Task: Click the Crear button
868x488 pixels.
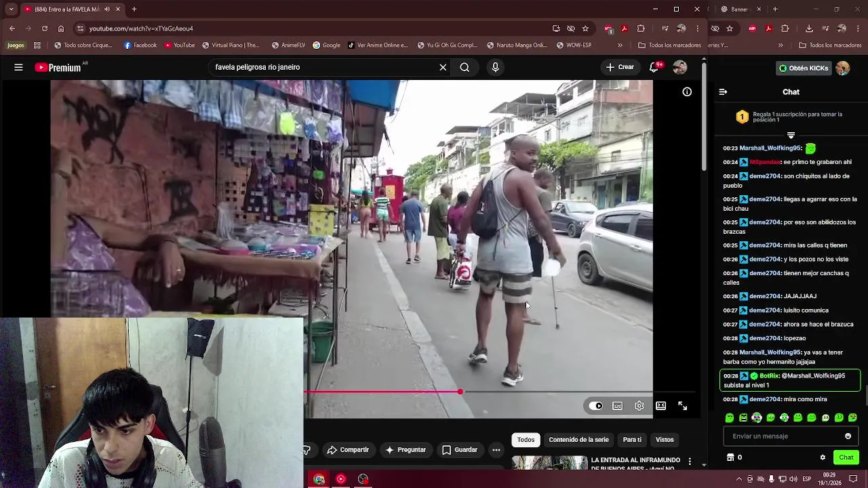Action: (x=620, y=67)
